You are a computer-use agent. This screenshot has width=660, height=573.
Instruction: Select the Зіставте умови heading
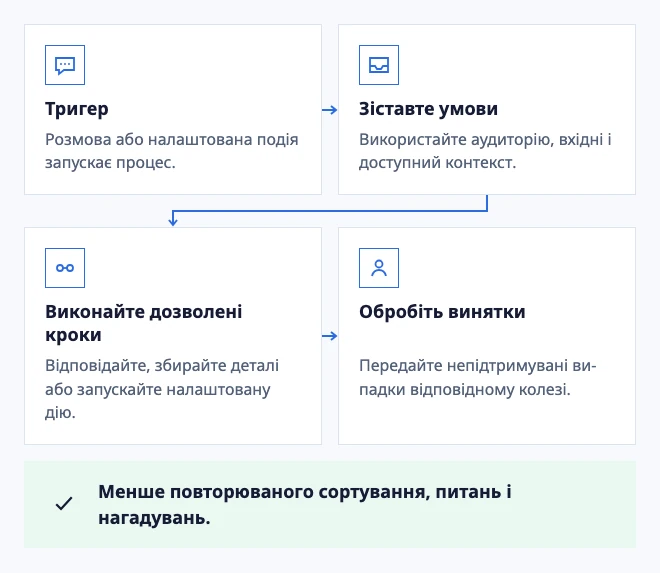428,109
